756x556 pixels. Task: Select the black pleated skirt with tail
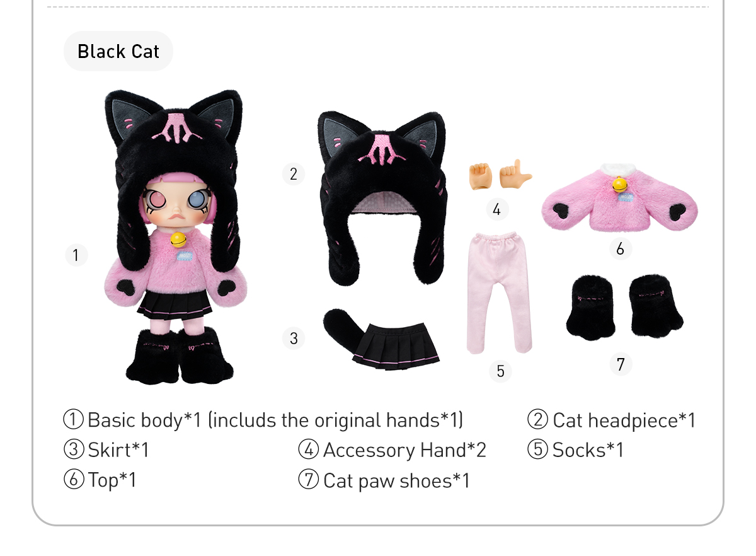click(380, 339)
